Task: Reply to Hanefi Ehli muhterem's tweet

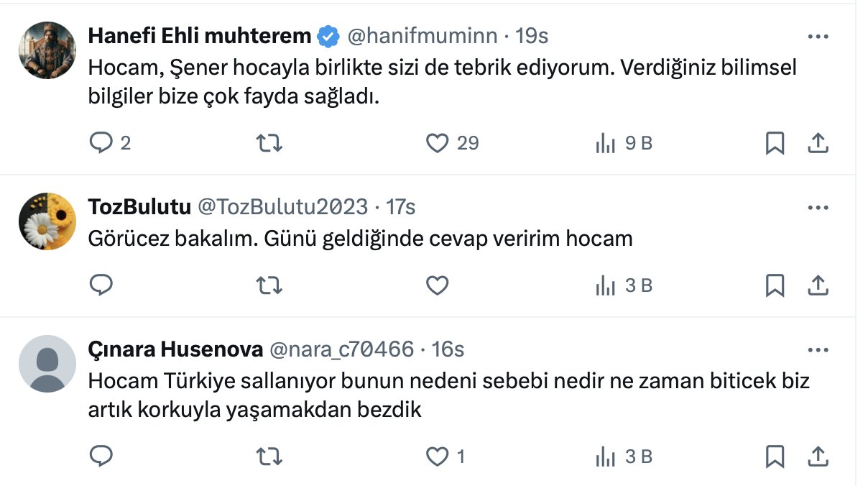Action: coord(101,143)
